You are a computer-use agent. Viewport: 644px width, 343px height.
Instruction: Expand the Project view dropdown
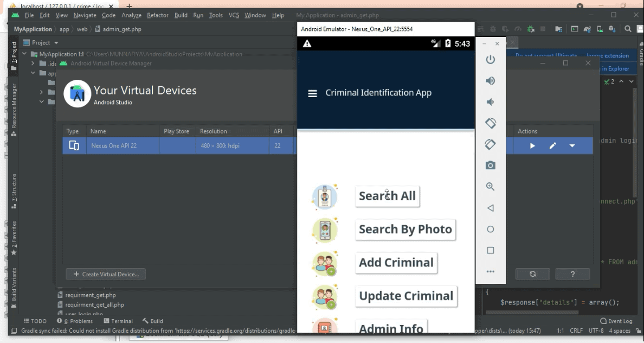tap(56, 43)
